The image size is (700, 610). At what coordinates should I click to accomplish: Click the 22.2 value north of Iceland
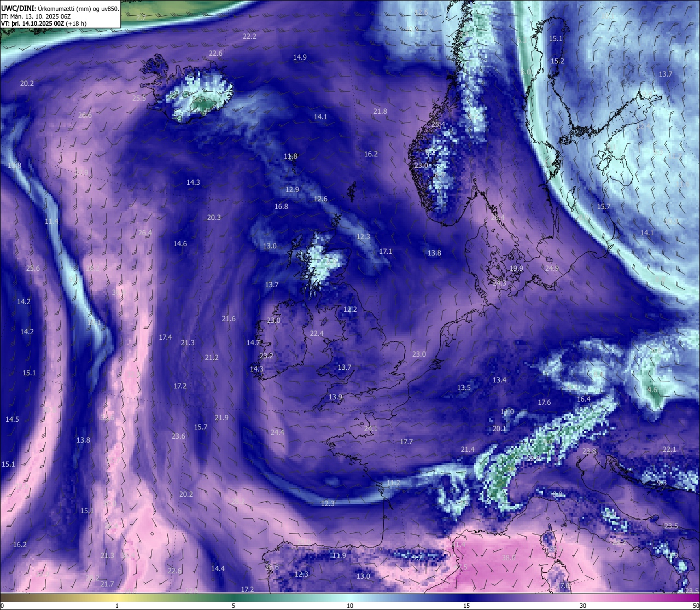pyautogui.click(x=249, y=37)
